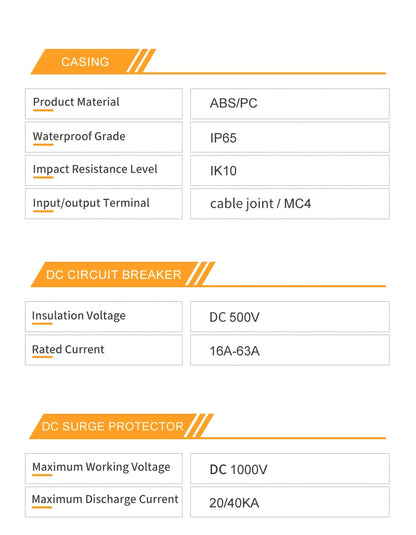Click the Impact Resistance Level label
416x535 pixels.
click(x=95, y=169)
